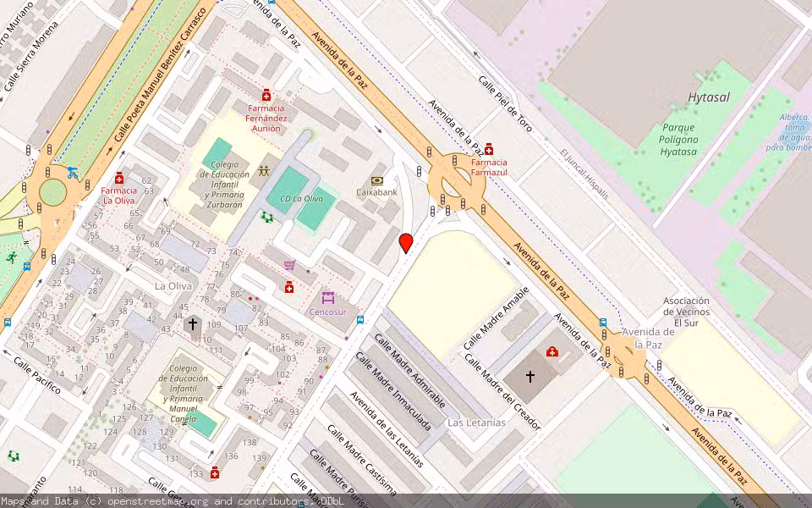Click house number 138
This screenshot has width=812, height=508.
tap(250, 442)
